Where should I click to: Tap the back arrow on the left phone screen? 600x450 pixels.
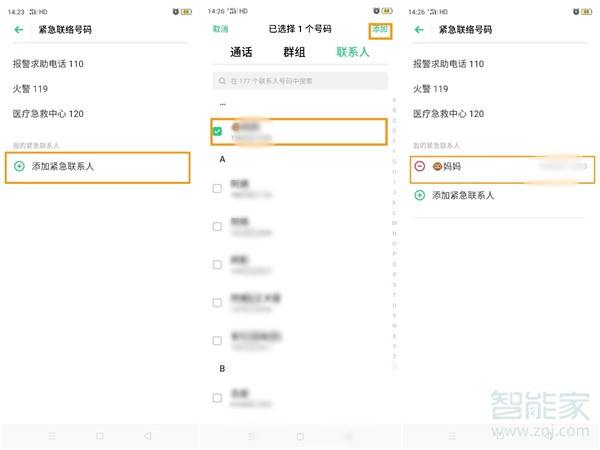[x=18, y=31]
